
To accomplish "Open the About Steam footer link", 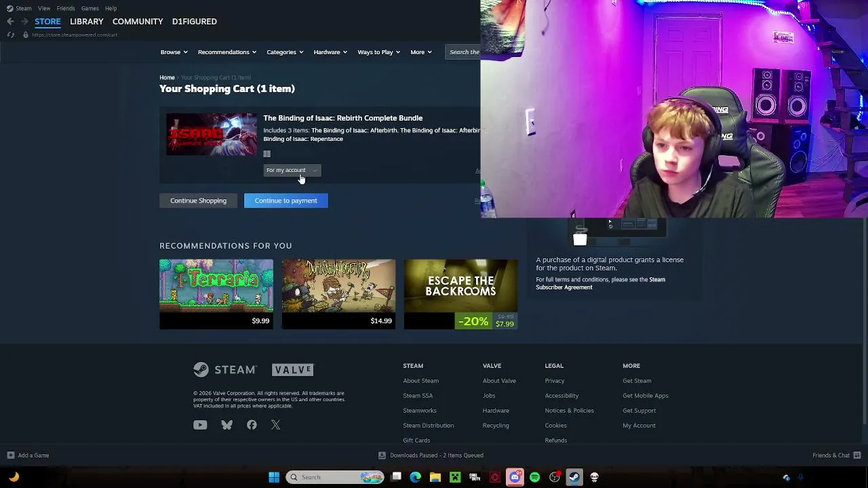I will (x=420, y=381).
